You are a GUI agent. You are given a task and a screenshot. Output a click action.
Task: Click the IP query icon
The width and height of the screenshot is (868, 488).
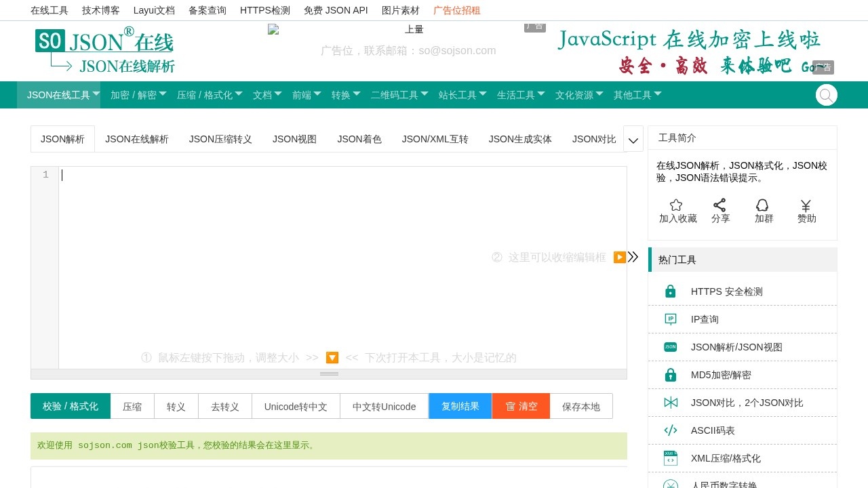point(670,319)
